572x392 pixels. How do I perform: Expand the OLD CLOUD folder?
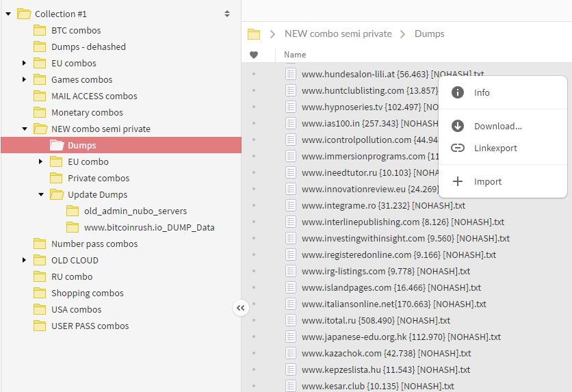pos(25,260)
